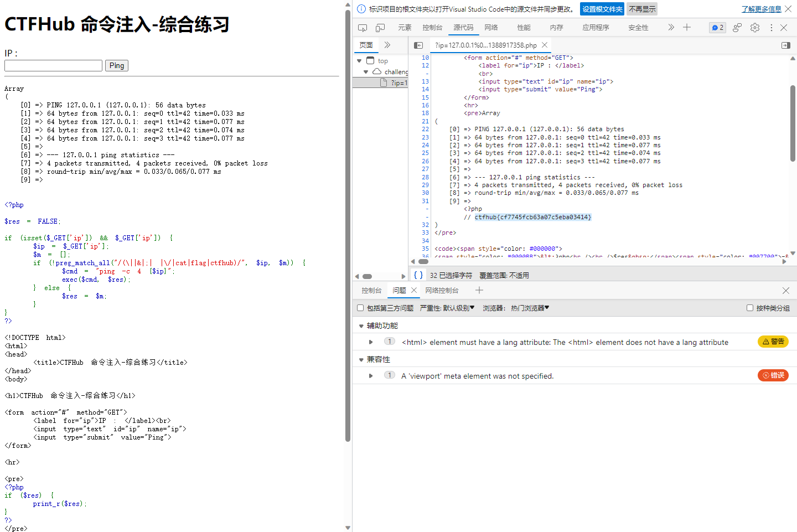The height and width of the screenshot is (532, 797).
Task: Close the bottom drawer panel
Action: click(786, 290)
